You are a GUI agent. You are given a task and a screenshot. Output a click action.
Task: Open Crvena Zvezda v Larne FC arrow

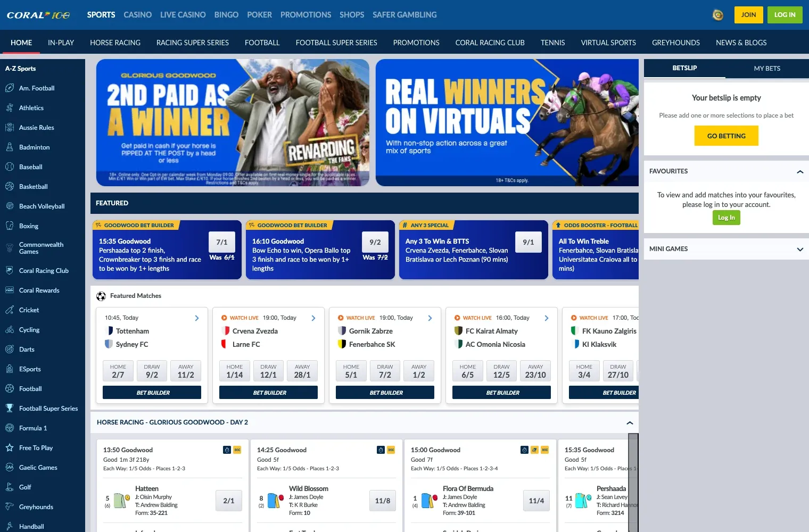coord(313,318)
